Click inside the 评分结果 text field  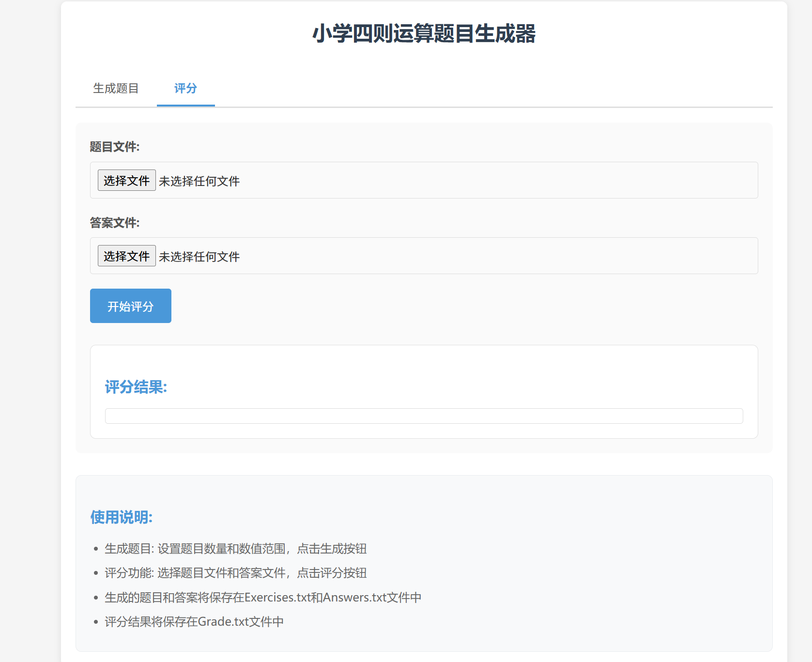[423, 416]
